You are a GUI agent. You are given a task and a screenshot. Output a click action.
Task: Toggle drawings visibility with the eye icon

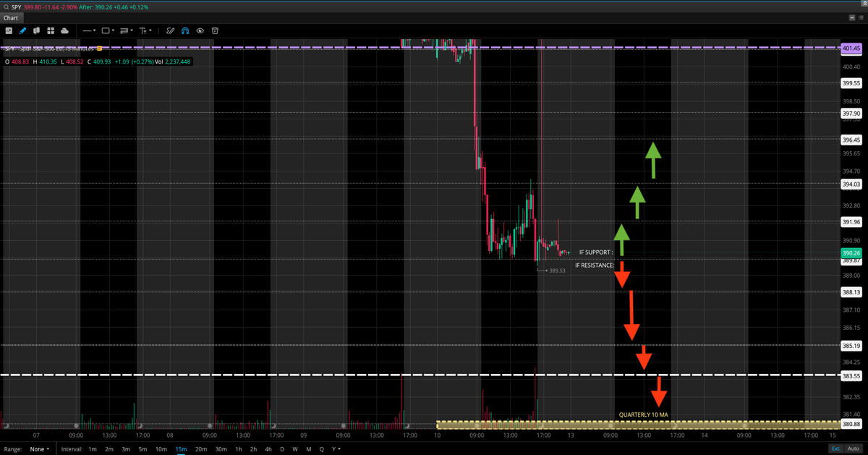click(200, 31)
